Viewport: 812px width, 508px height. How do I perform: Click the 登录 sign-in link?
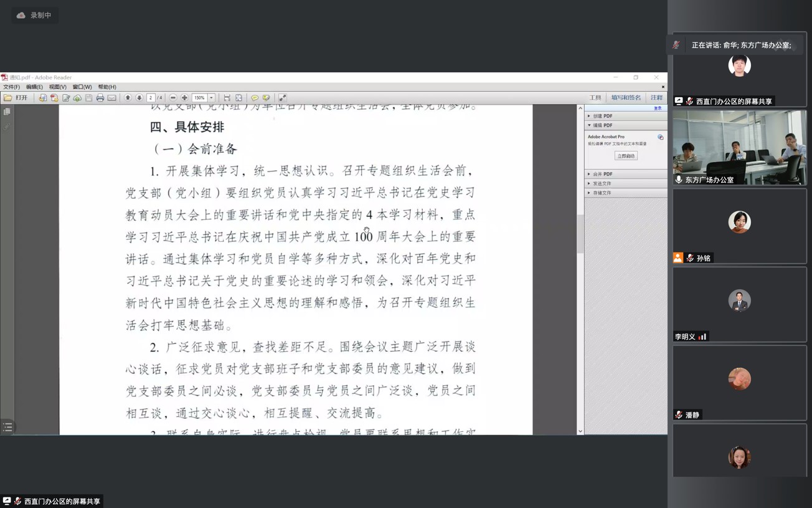click(x=658, y=108)
